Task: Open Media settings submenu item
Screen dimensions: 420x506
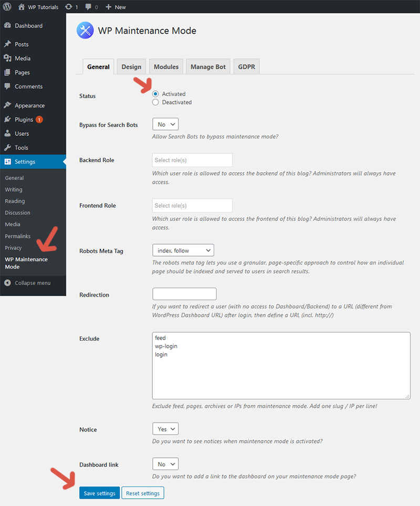Action: [13, 224]
